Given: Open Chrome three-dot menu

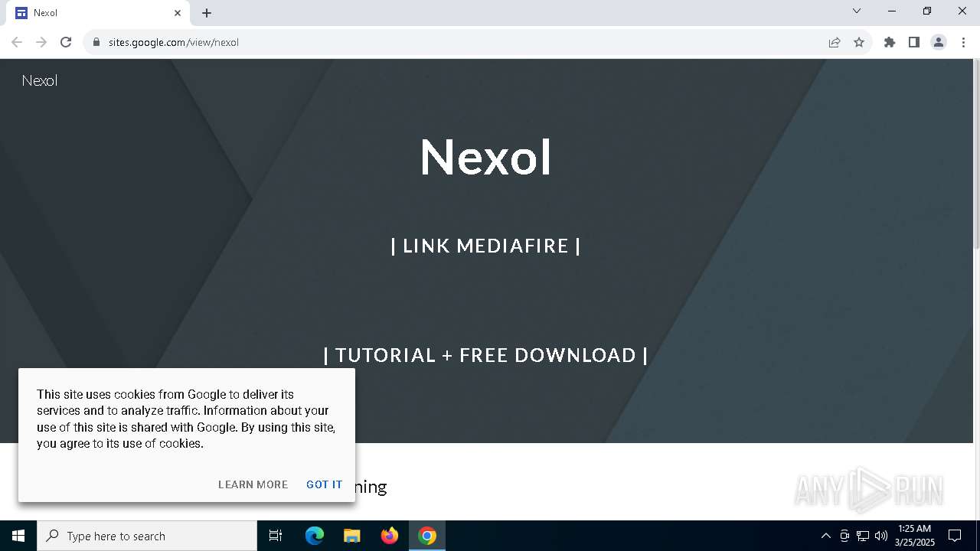Looking at the screenshot, I should tap(963, 42).
